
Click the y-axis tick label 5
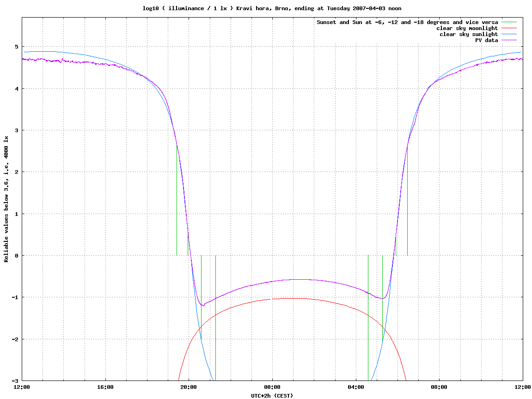(17, 47)
